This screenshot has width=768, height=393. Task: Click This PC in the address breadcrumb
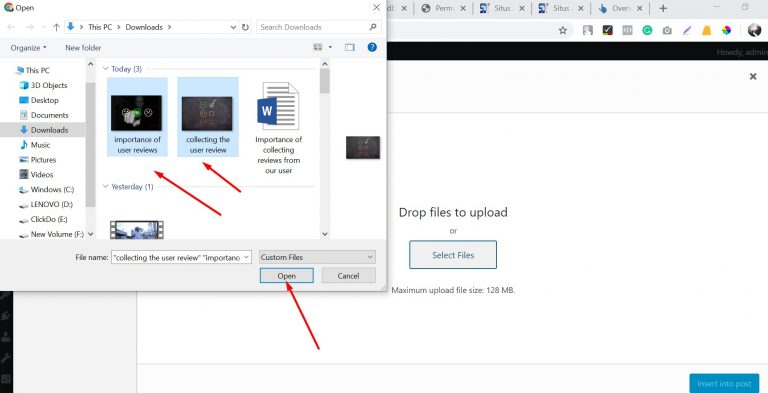point(100,27)
